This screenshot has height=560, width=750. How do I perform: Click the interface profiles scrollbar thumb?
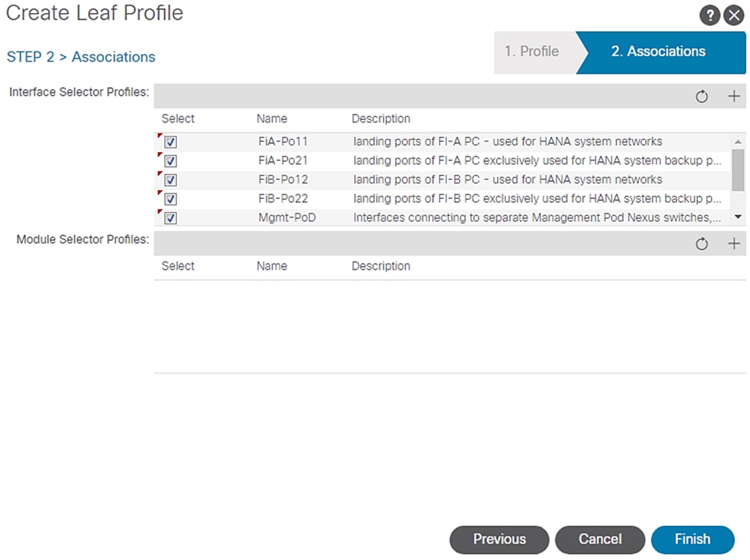(737, 169)
